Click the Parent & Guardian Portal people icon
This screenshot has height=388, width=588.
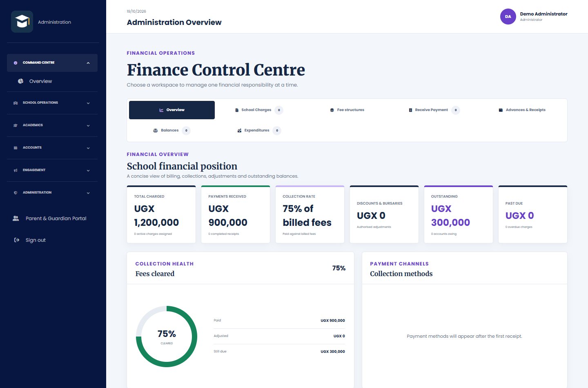pos(16,219)
